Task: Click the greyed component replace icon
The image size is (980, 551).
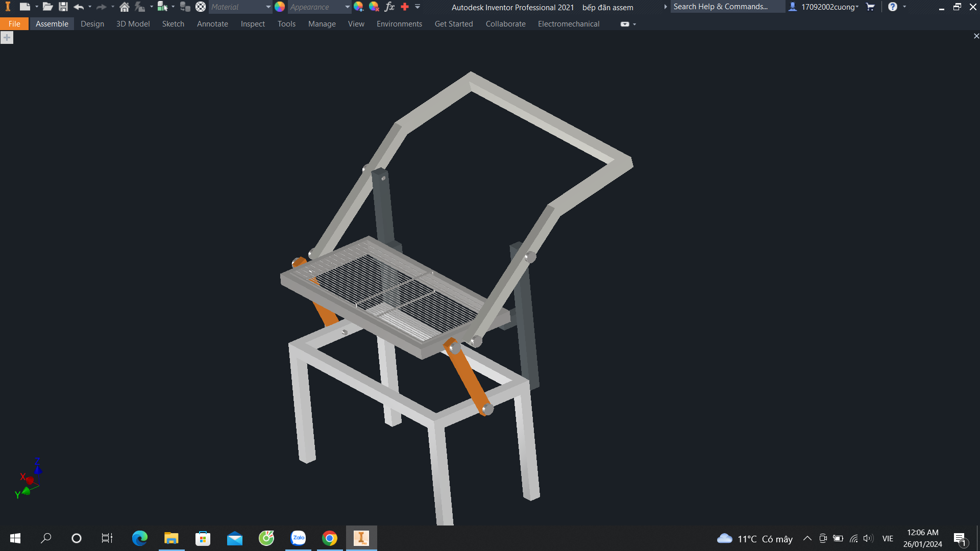Action: 185,7
